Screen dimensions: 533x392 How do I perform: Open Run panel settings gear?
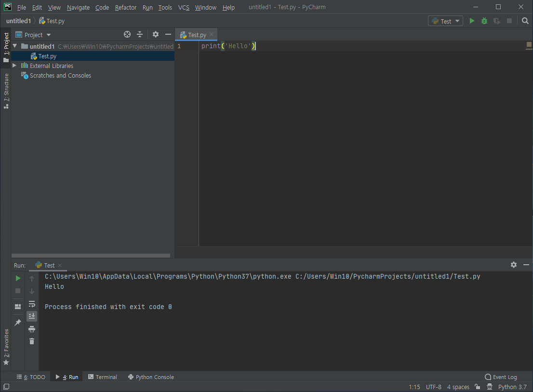coord(514,265)
